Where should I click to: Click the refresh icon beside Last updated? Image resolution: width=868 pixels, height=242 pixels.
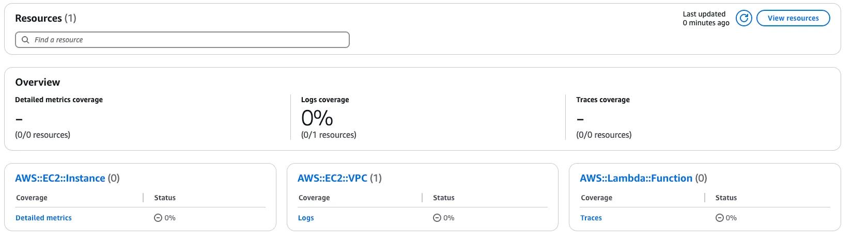coord(743,19)
